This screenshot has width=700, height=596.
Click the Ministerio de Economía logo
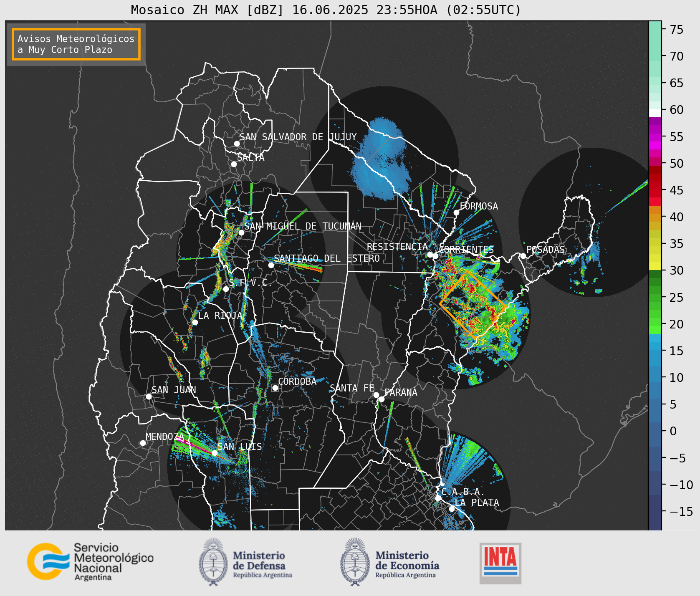(x=389, y=562)
